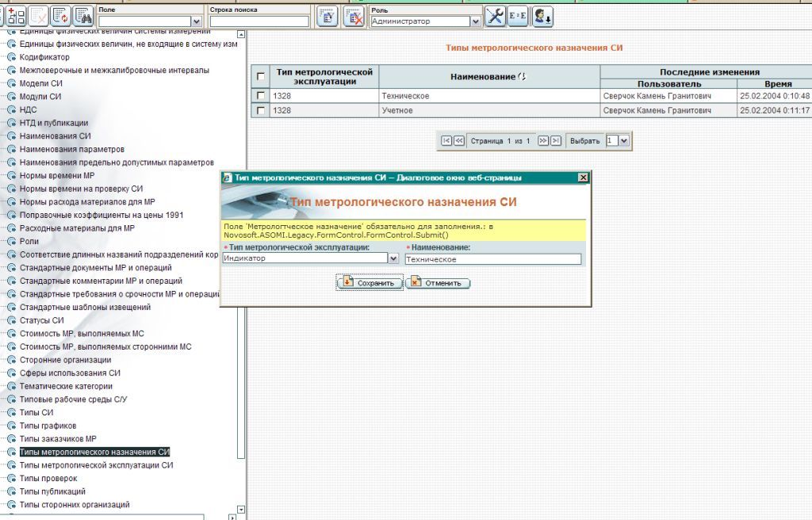812x520 pixels.
Task: Open settings via wrench and screwdriver icon
Action: pos(495,16)
